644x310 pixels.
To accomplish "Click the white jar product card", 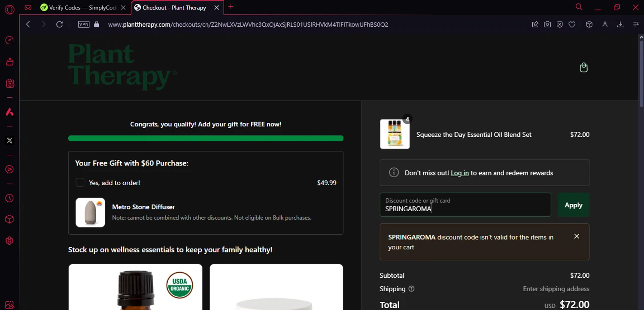I will click(x=276, y=287).
